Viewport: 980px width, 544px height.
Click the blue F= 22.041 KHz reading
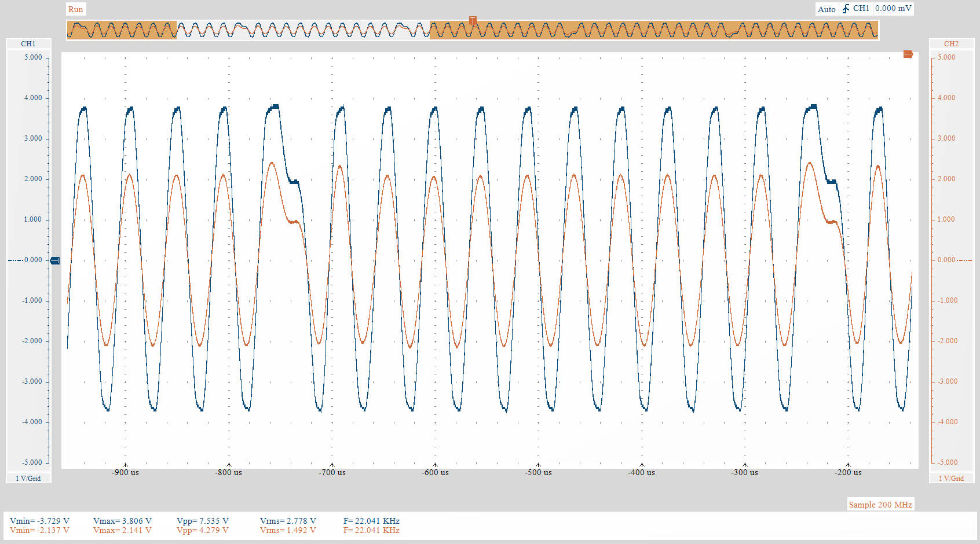371,521
